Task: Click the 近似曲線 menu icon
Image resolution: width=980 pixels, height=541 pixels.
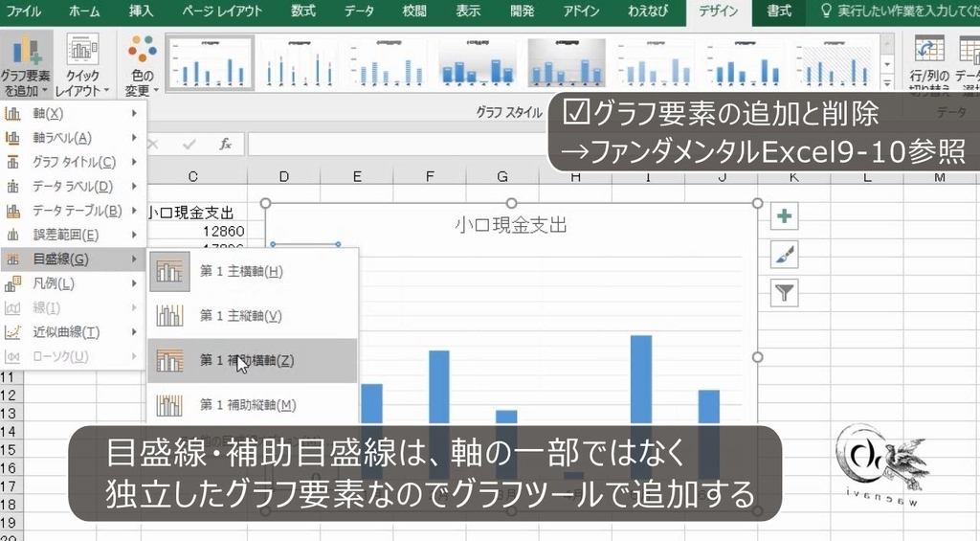Action: 13,332
